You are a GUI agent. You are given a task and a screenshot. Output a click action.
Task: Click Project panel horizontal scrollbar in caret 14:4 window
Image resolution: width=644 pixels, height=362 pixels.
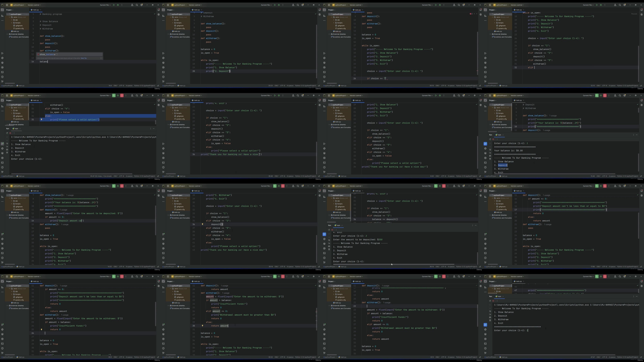pyautogui.click(x=10, y=83)
